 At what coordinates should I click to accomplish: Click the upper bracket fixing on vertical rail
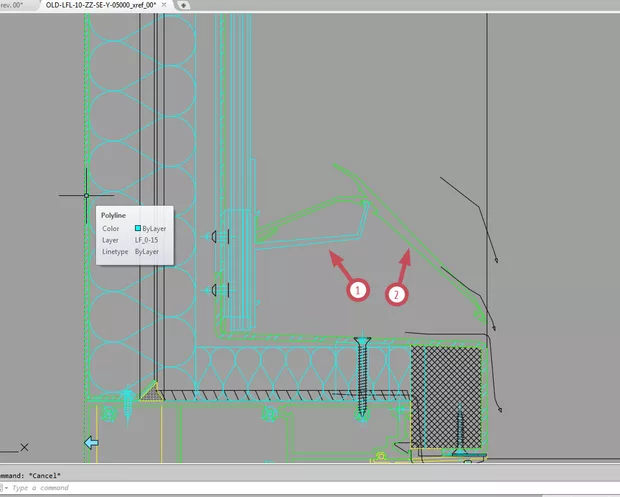[x=215, y=236]
